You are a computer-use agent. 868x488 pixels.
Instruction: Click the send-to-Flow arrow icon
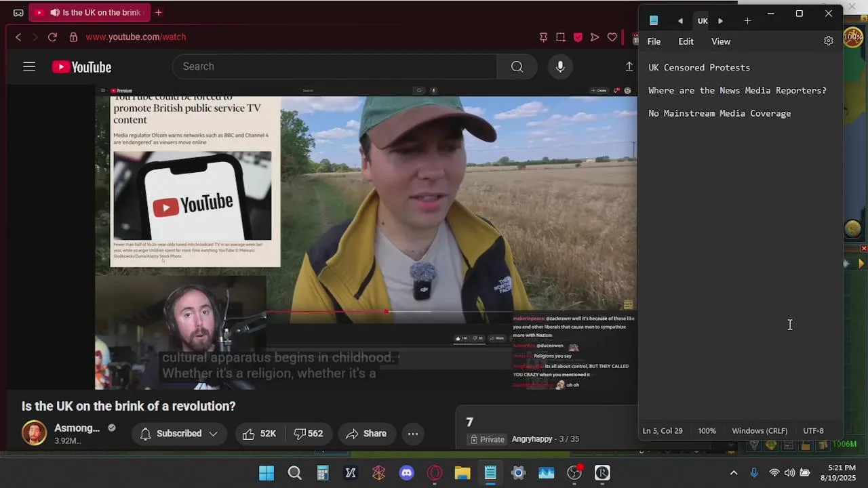pos(595,37)
